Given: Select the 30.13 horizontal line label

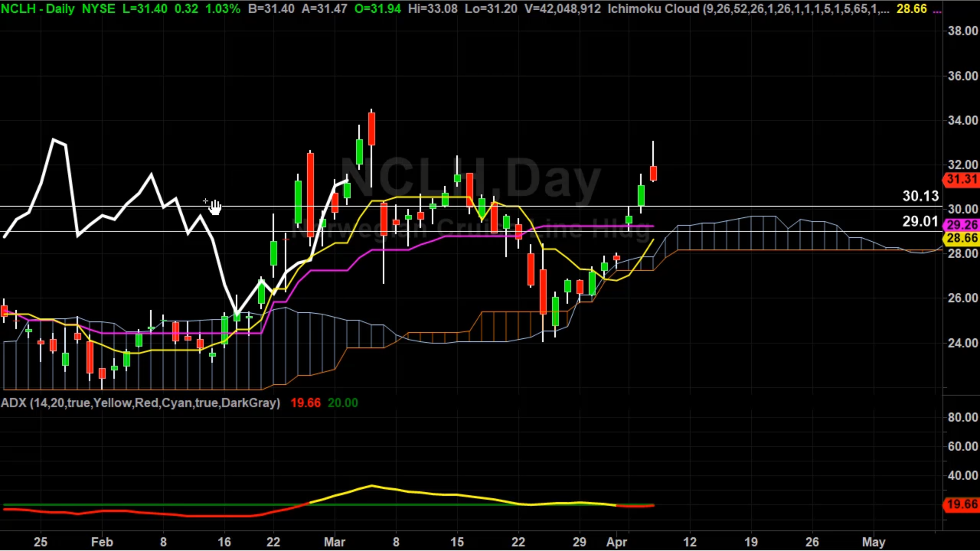Looking at the screenshot, I should point(921,196).
